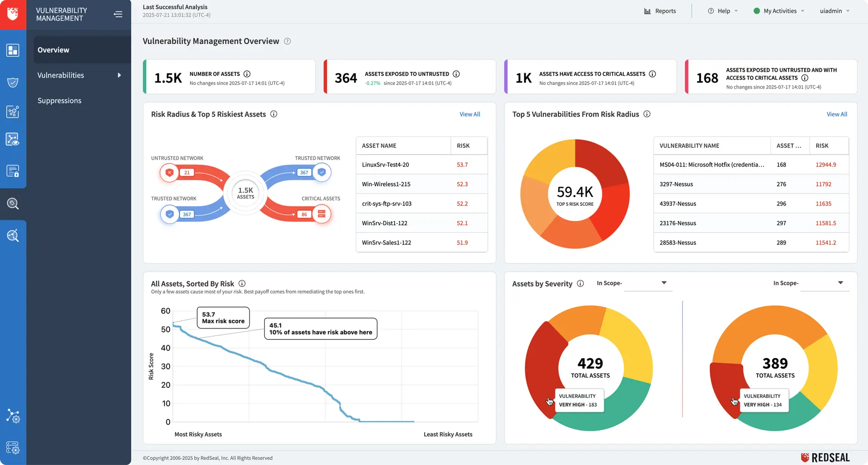This screenshot has width=868, height=465.
Task: Click the info icon next to Number of Assets
Action: point(247,74)
